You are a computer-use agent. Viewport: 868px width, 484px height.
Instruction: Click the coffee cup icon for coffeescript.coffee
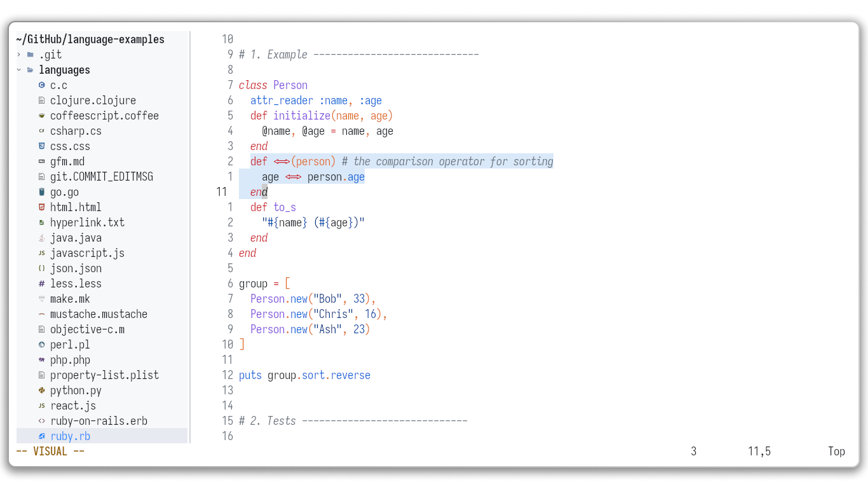(x=42, y=116)
